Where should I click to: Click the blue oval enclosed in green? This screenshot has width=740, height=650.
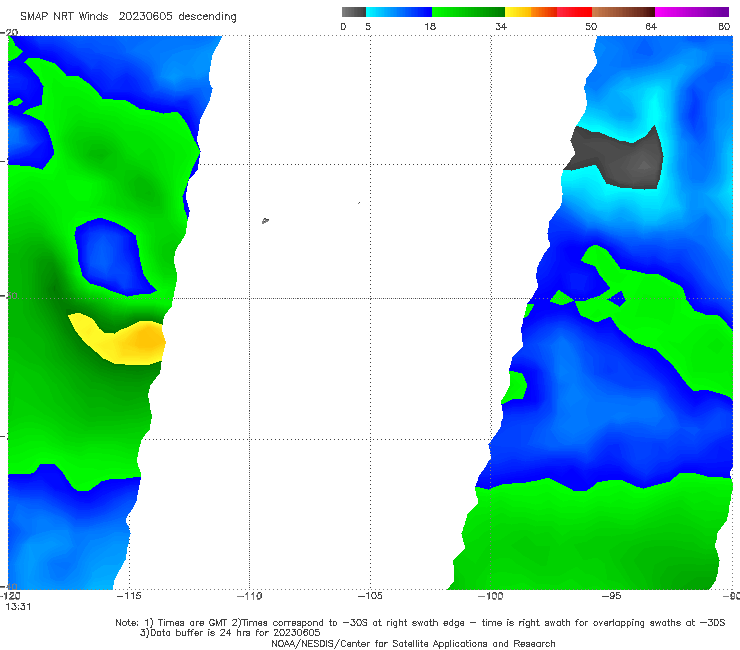114,257
